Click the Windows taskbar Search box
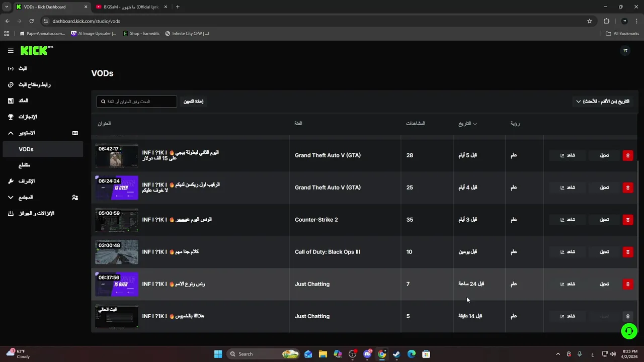This screenshot has width=644, height=362. [262, 354]
